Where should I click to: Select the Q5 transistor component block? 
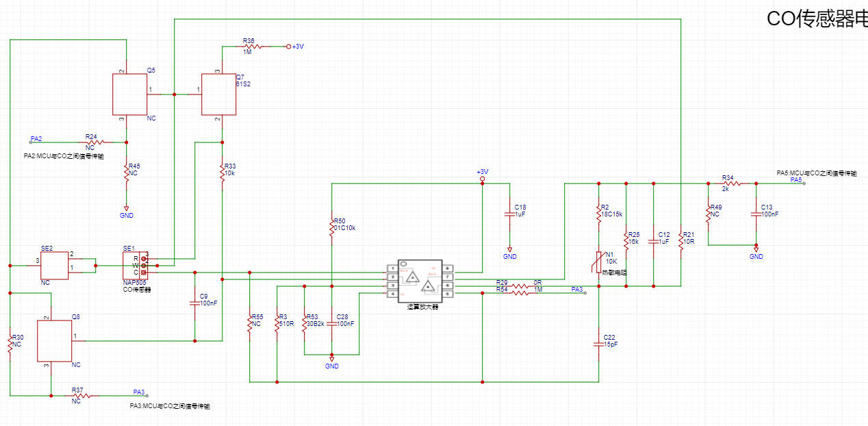coord(129,95)
